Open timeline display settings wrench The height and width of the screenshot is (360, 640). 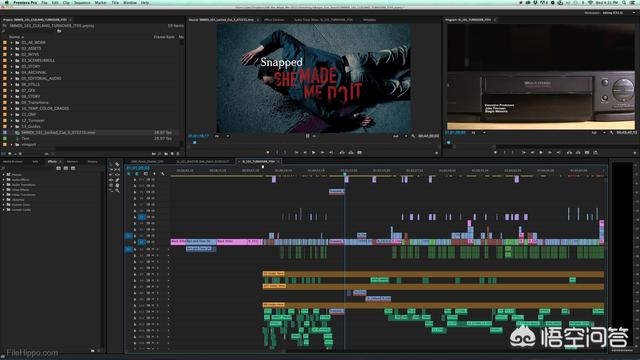pos(163,174)
